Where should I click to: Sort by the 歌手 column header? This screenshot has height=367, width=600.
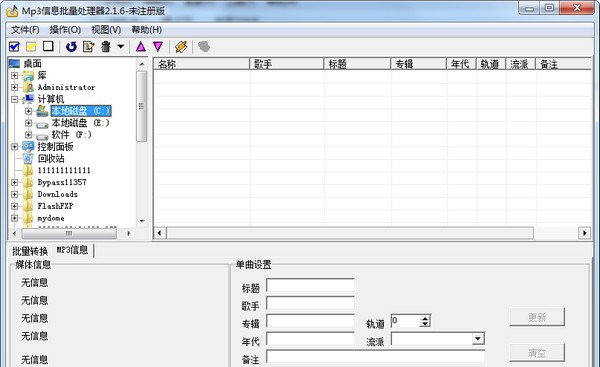287,64
